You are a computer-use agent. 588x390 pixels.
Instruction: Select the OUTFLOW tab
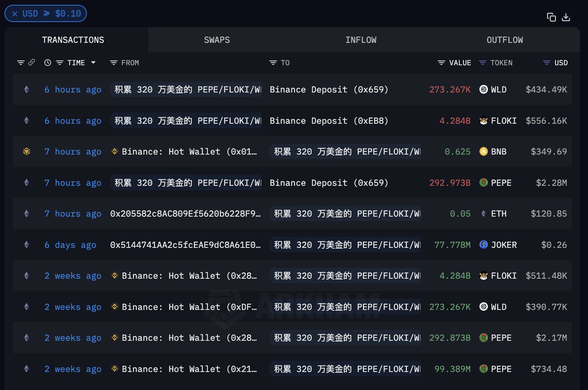tap(505, 40)
